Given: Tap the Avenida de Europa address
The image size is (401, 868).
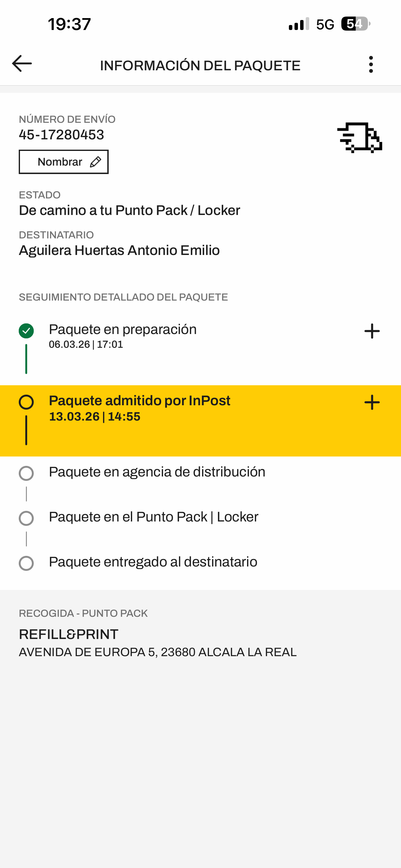Looking at the screenshot, I should pos(158,652).
